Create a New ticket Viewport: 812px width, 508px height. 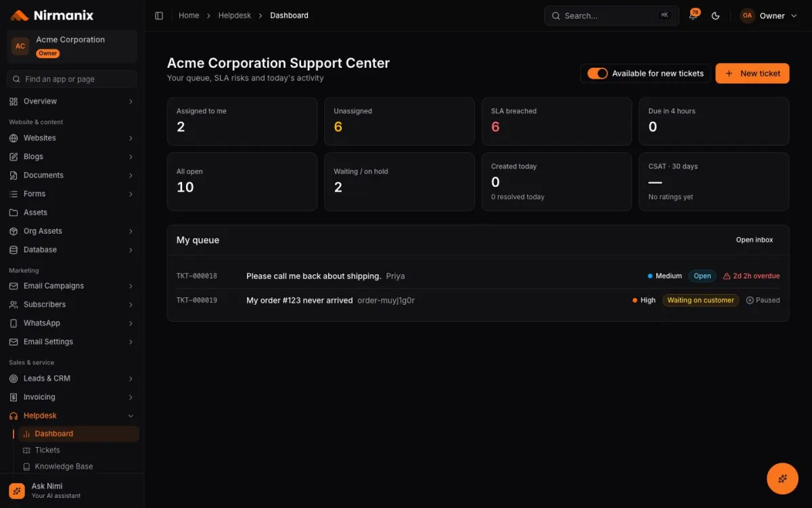click(752, 73)
